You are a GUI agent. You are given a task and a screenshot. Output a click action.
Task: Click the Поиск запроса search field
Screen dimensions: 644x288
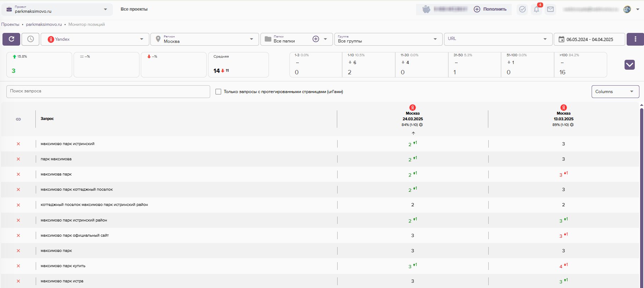(108, 91)
